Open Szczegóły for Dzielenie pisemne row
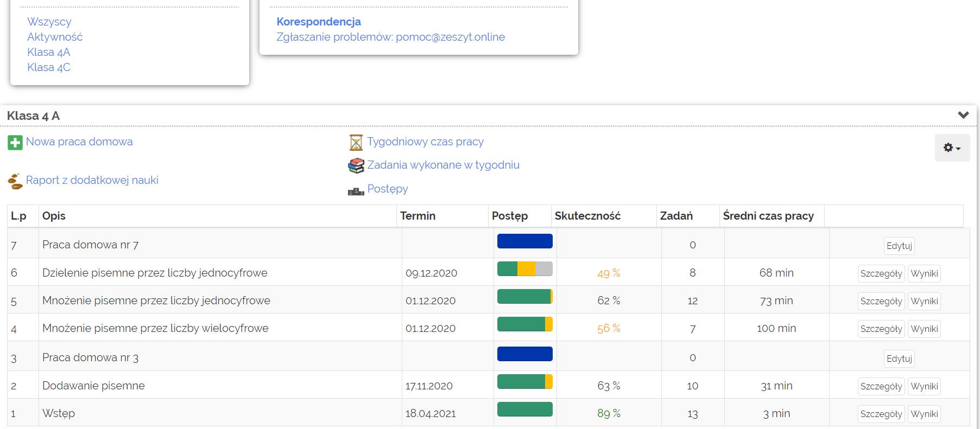980x429 pixels. (881, 273)
